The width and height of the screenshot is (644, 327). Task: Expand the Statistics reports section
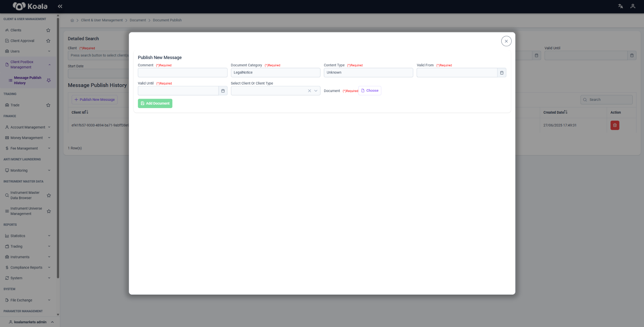[x=28, y=236]
